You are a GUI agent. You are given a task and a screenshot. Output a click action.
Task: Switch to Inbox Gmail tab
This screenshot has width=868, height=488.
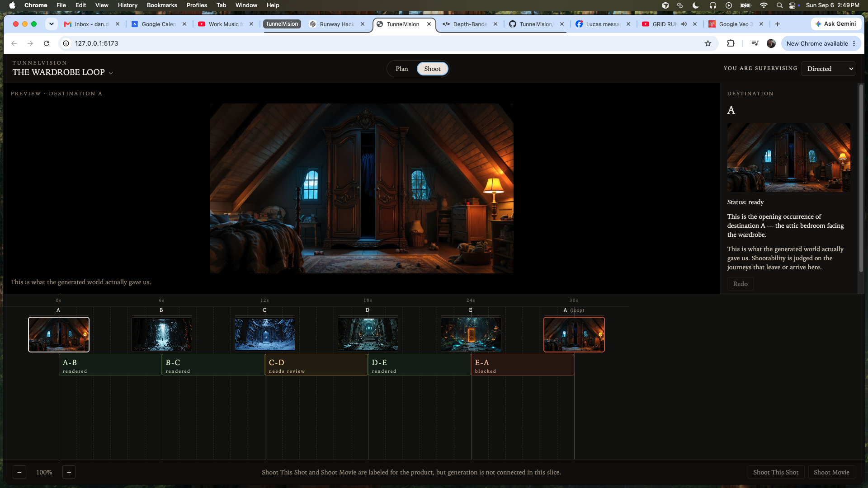[x=92, y=24]
